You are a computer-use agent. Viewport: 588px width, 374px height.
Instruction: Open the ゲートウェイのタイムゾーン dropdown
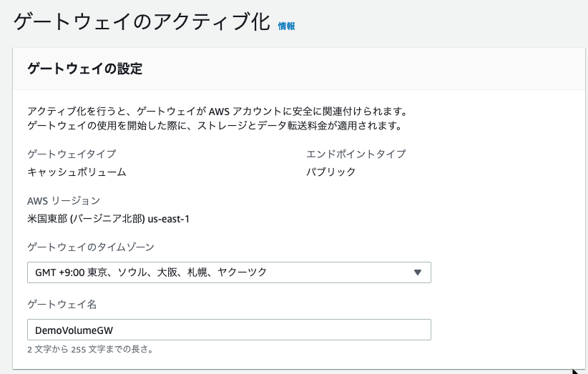click(x=229, y=272)
